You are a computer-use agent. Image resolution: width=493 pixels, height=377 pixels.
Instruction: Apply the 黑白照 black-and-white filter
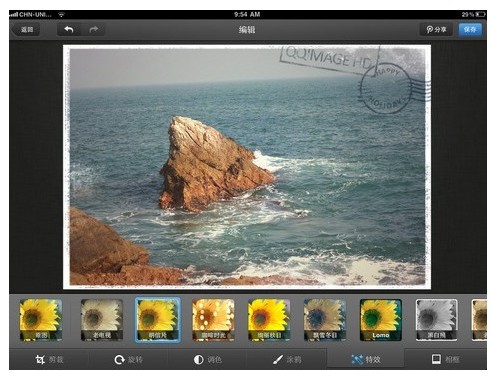[437, 320]
